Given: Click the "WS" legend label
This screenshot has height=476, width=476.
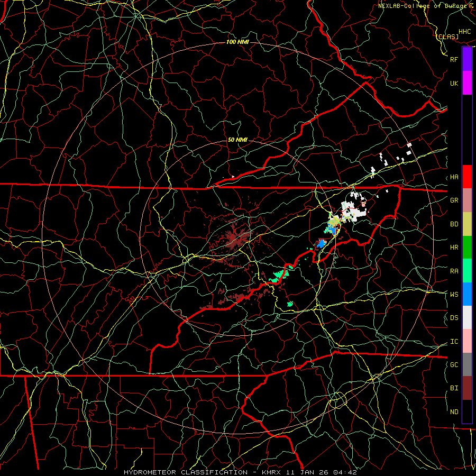Looking at the screenshot, I should click(x=454, y=295).
